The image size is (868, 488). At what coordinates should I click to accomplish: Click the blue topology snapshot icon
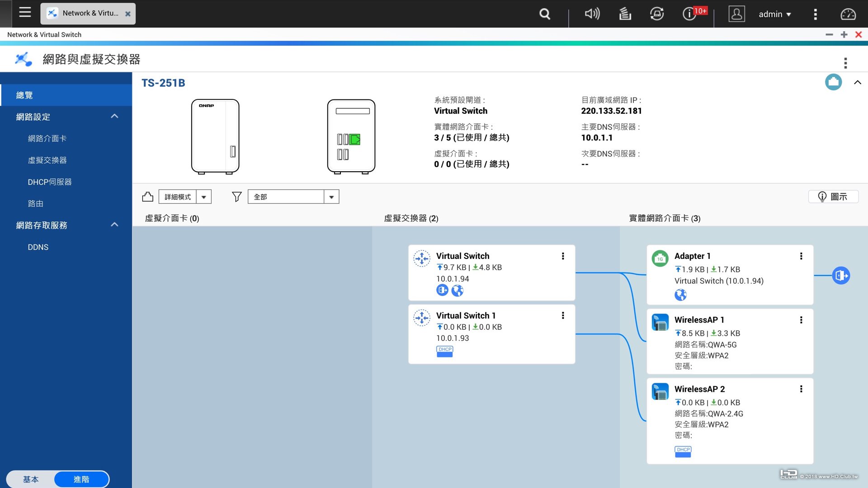[833, 82]
